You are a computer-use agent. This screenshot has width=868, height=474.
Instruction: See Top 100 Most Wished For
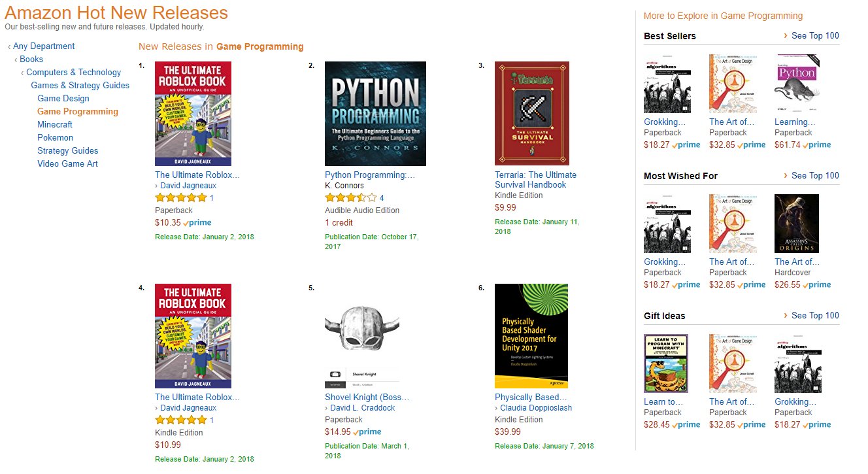(x=815, y=176)
